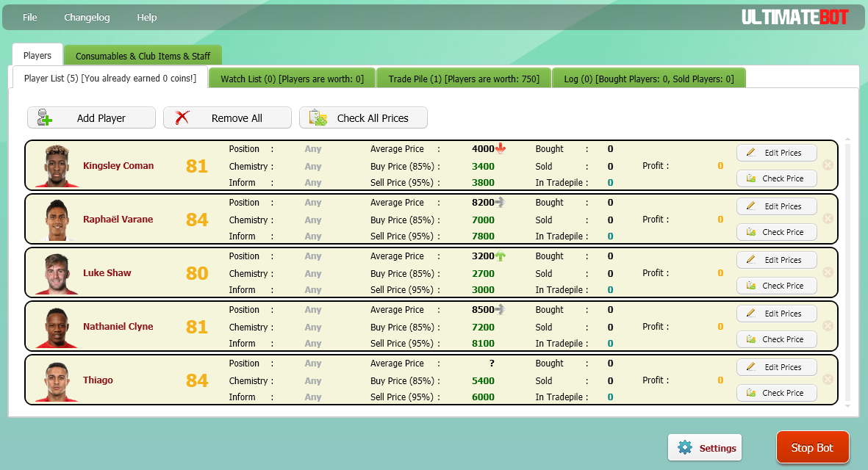Click the Nathaniel Clyne name
The width and height of the screenshot is (868, 470).
pyautogui.click(x=118, y=326)
